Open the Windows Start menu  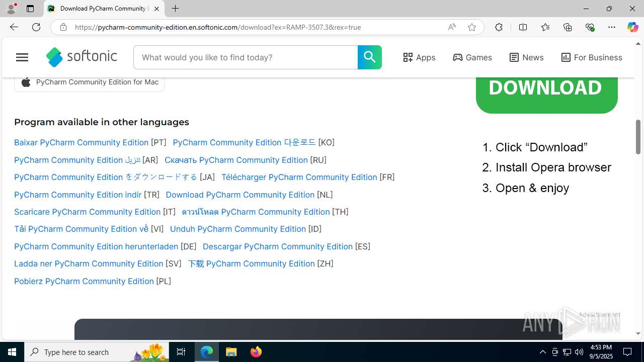click(12, 352)
